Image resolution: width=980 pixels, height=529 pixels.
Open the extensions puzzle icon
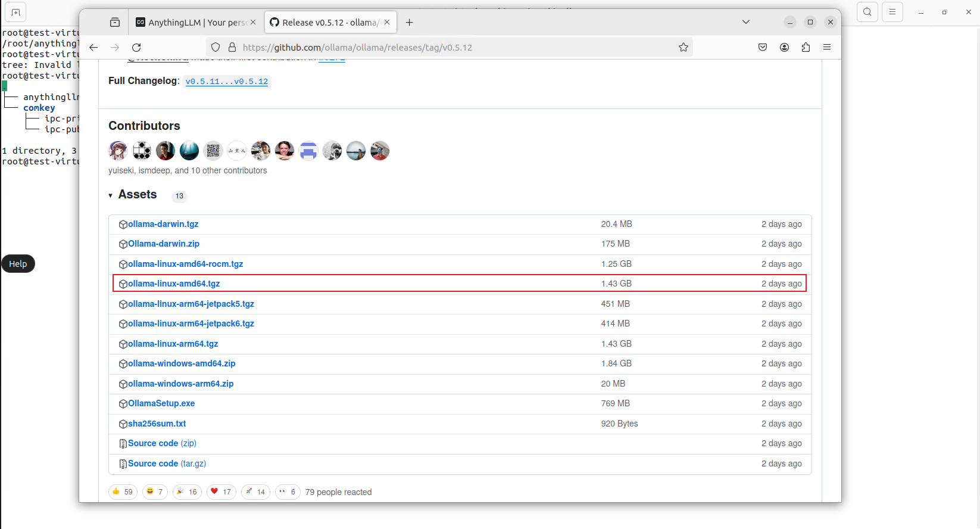(806, 48)
